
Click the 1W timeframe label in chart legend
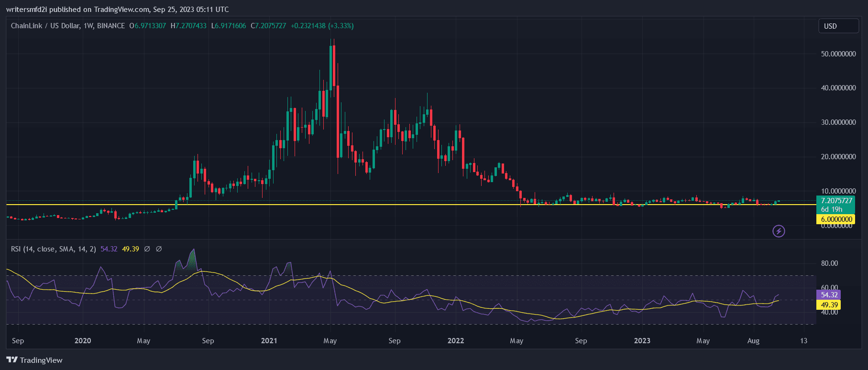[x=88, y=26]
